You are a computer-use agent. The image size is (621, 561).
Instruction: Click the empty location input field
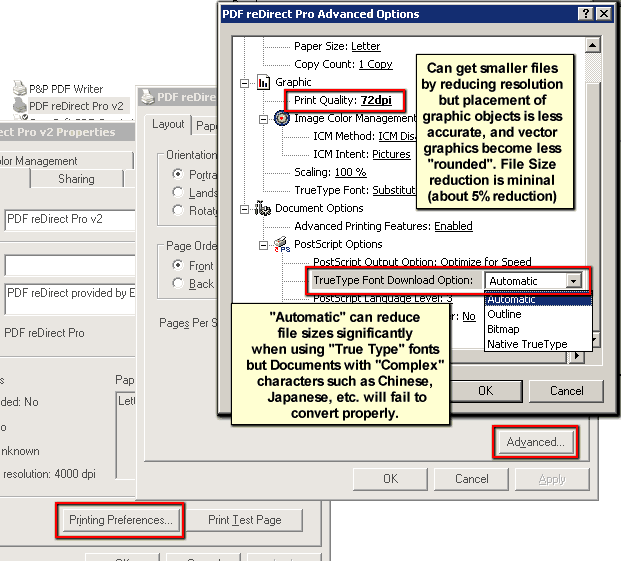(x=70, y=265)
